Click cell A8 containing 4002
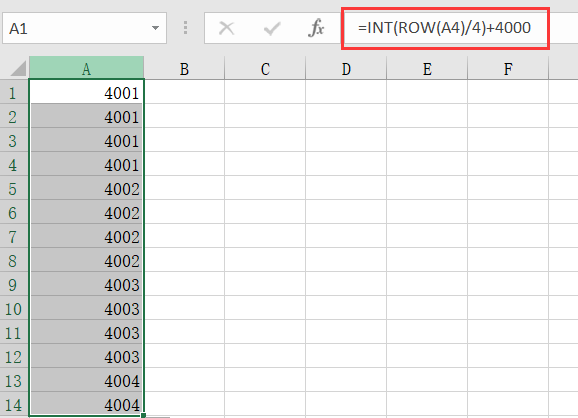This screenshot has width=578, height=418. pos(86,260)
